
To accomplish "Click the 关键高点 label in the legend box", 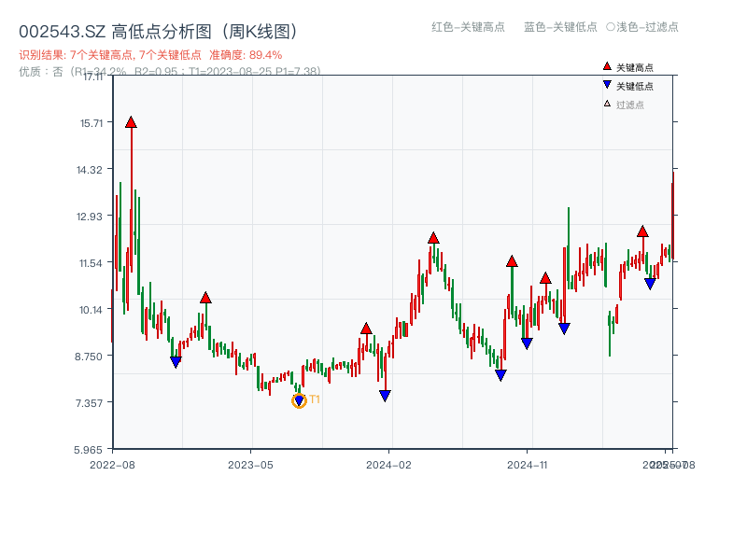I will (635, 67).
